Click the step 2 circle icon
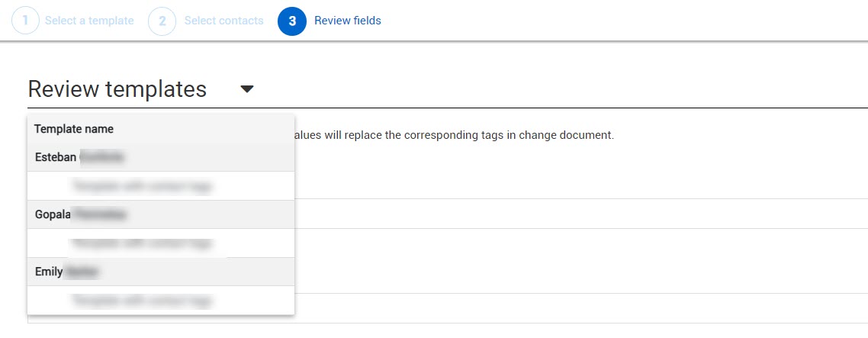The height and width of the screenshot is (338, 868). coord(162,21)
